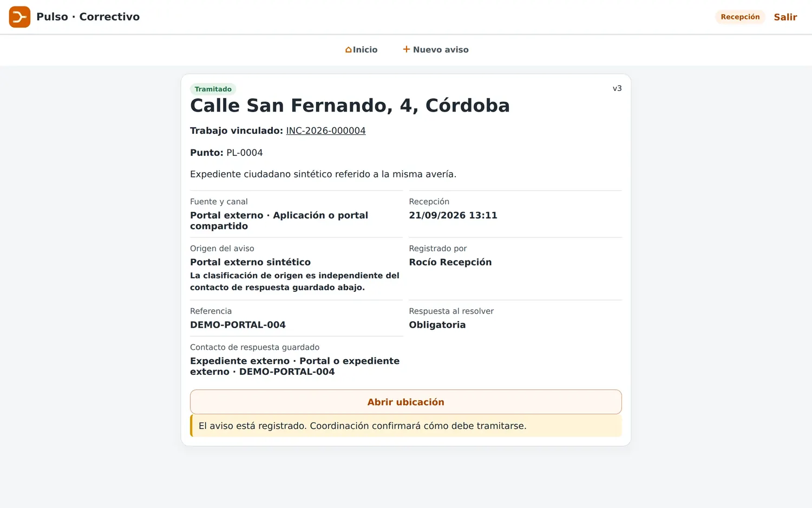Click the Pulso · Correctivo app title
This screenshot has width=812, height=508.
(88, 17)
